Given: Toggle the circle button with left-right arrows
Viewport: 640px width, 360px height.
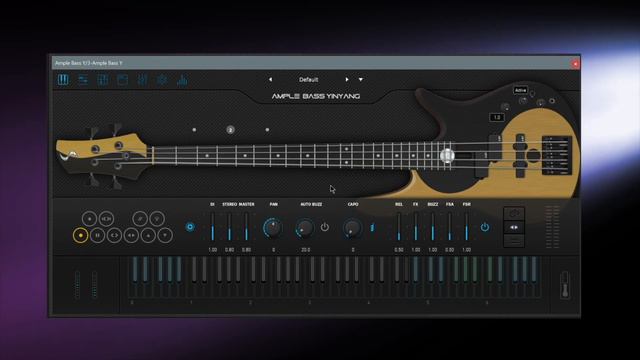Looking at the screenshot, I should pos(131,236).
